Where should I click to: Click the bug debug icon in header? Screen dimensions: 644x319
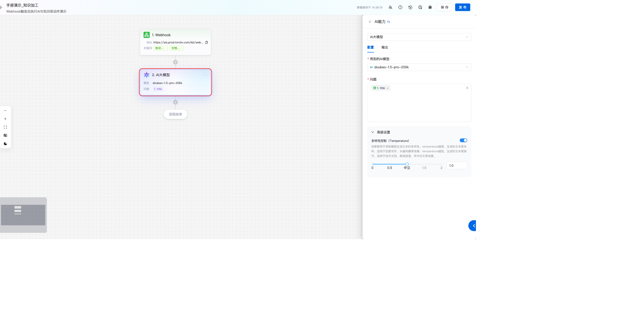430,7
